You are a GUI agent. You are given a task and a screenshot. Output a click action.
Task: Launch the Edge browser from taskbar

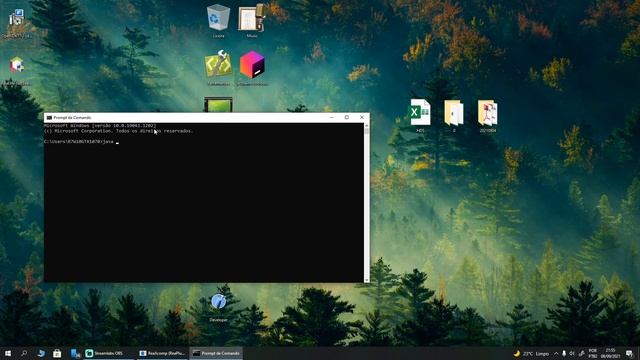pyautogui.click(x=41, y=353)
